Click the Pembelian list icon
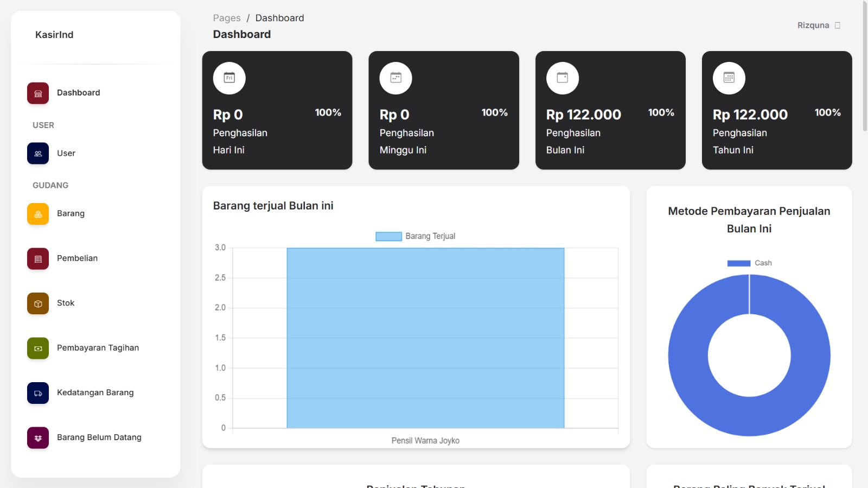Viewport: 868px width, 488px height. tap(38, 259)
